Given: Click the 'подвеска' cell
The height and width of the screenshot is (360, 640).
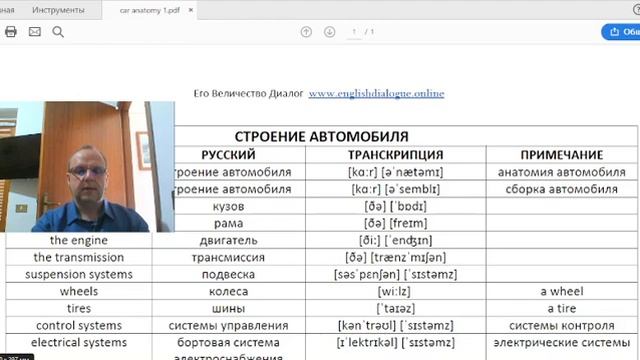Looking at the screenshot, I should coord(229,274).
